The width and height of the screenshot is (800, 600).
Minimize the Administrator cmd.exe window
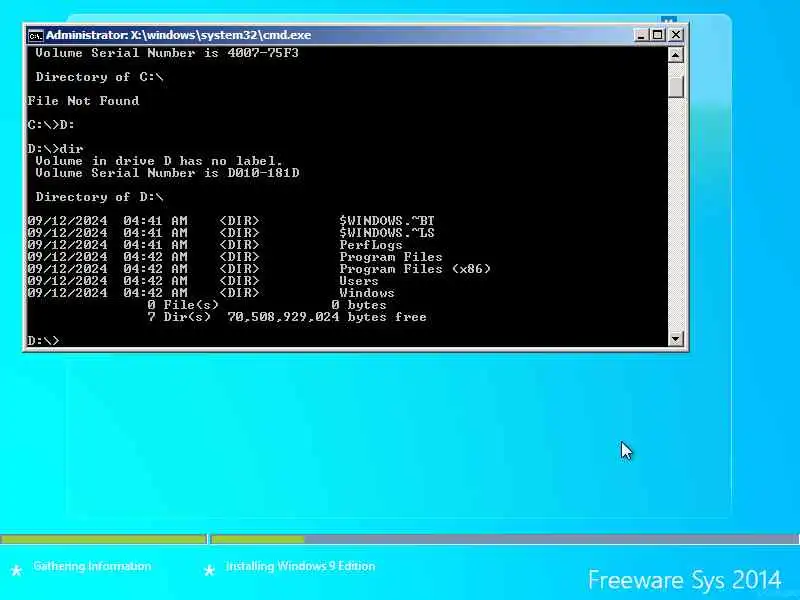(641, 35)
